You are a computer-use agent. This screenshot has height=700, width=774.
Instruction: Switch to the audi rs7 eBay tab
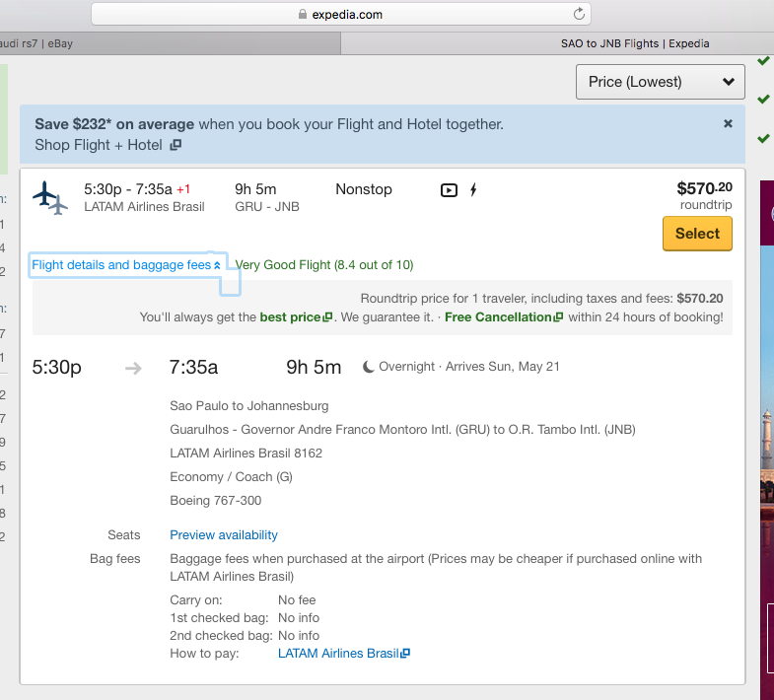(x=170, y=43)
